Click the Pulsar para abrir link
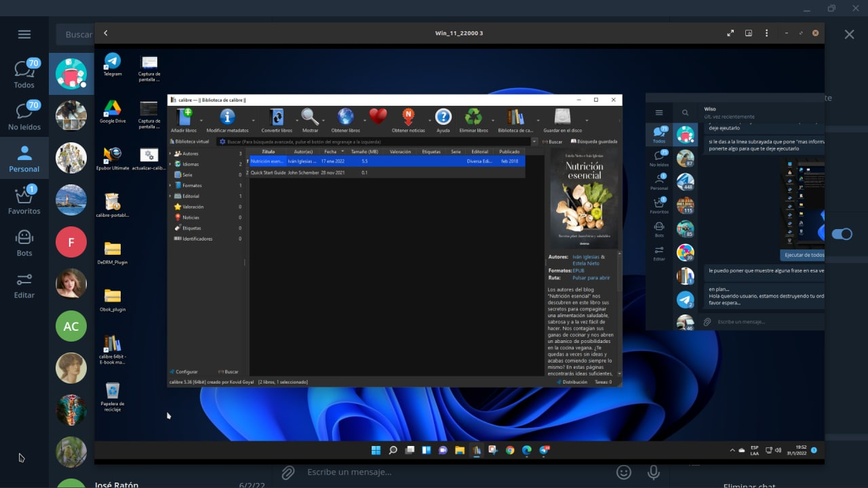 coord(591,278)
